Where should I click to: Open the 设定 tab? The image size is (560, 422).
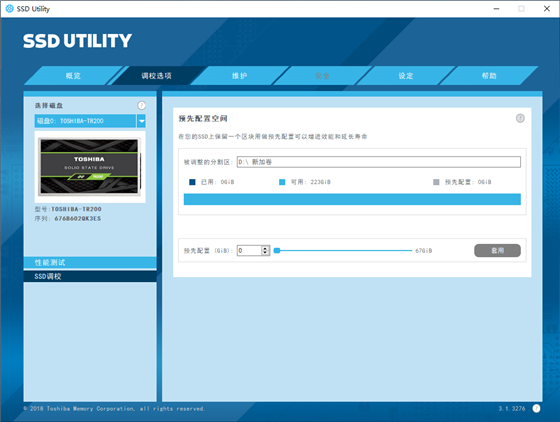tap(406, 75)
